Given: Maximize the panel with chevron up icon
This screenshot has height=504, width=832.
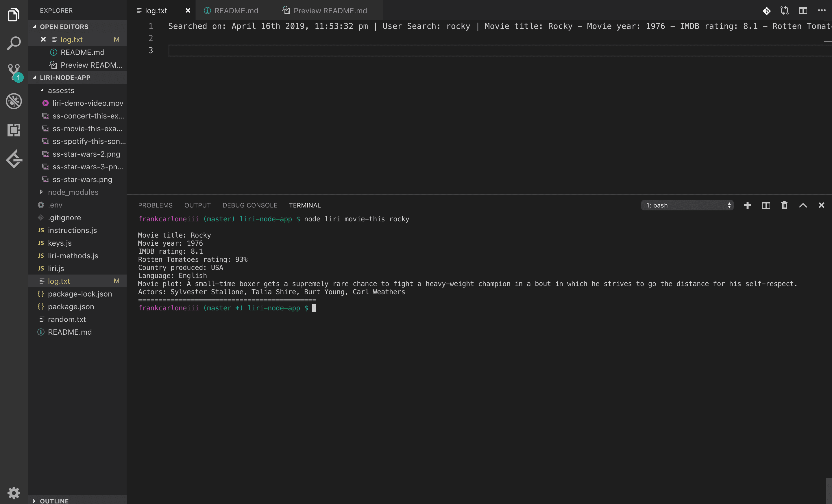Looking at the screenshot, I should coord(803,205).
